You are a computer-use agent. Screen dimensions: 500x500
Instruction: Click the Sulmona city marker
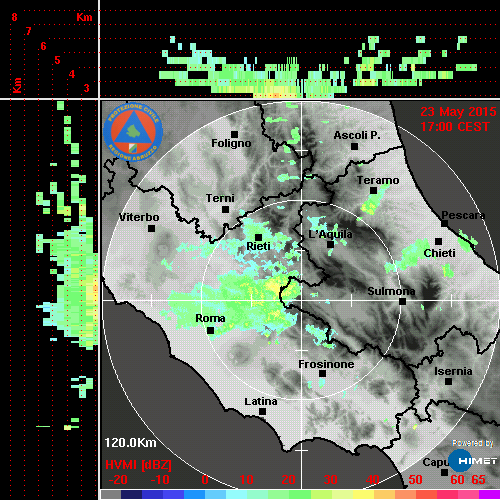(x=403, y=301)
